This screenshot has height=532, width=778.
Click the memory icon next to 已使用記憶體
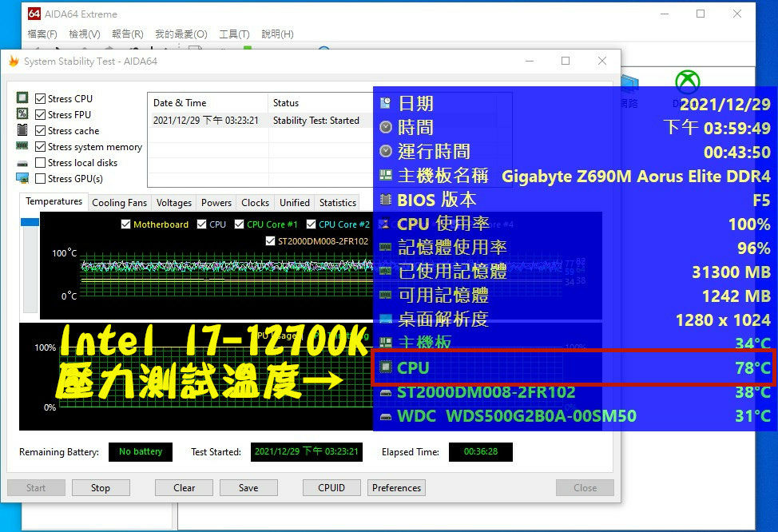[386, 271]
